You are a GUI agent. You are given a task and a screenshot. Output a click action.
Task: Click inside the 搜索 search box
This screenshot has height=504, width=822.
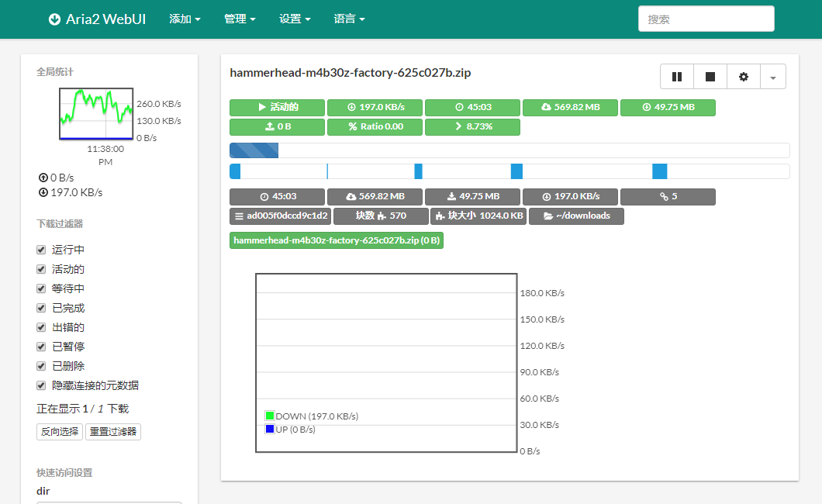pos(705,18)
